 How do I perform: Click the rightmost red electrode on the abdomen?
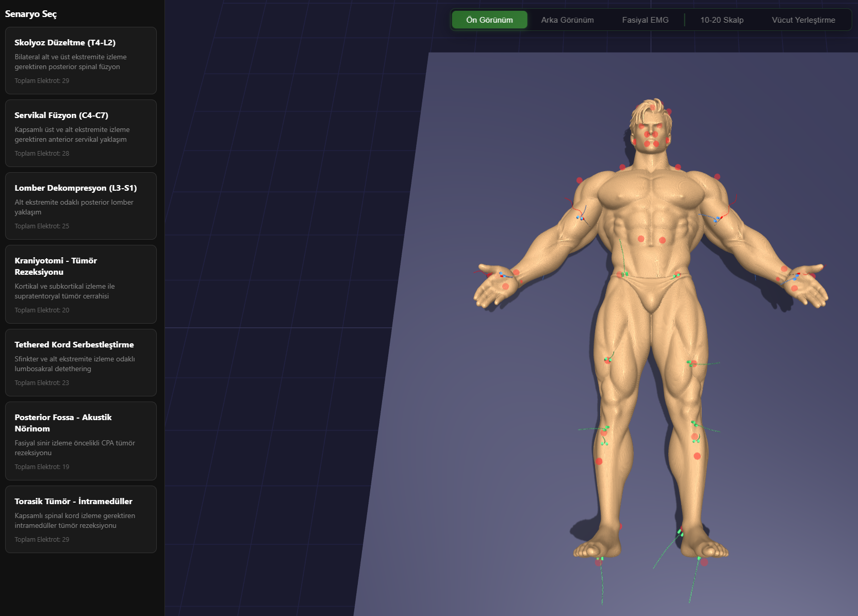663,240
